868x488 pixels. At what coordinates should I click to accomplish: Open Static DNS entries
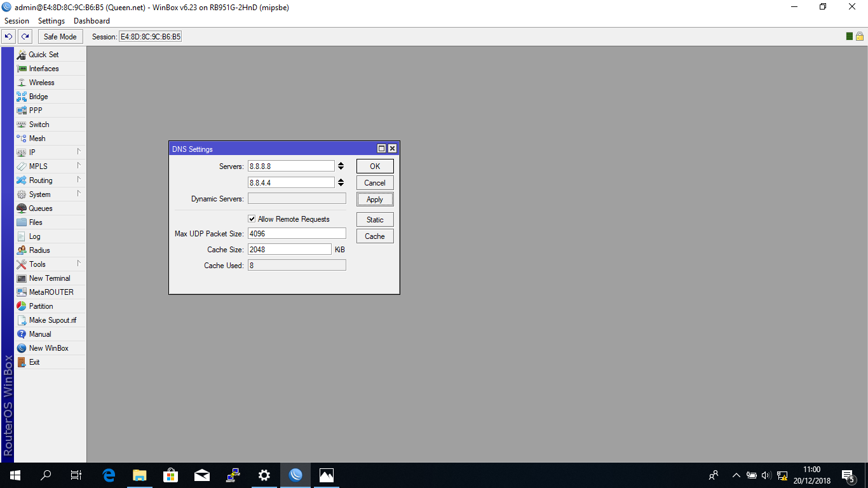pos(375,219)
